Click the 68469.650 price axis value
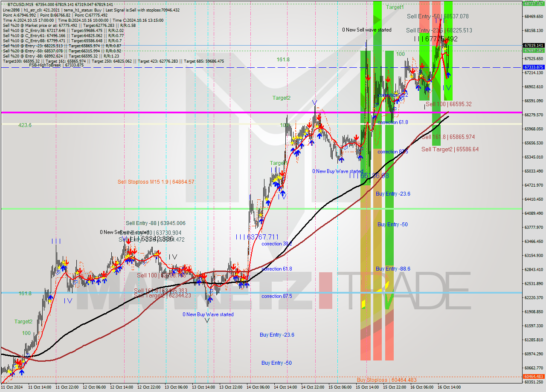546x392 pixels. click(x=534, y=16)
